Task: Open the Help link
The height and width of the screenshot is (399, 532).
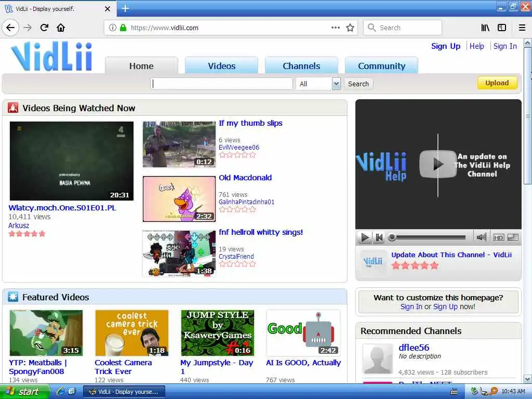Action: click(477, 46)
